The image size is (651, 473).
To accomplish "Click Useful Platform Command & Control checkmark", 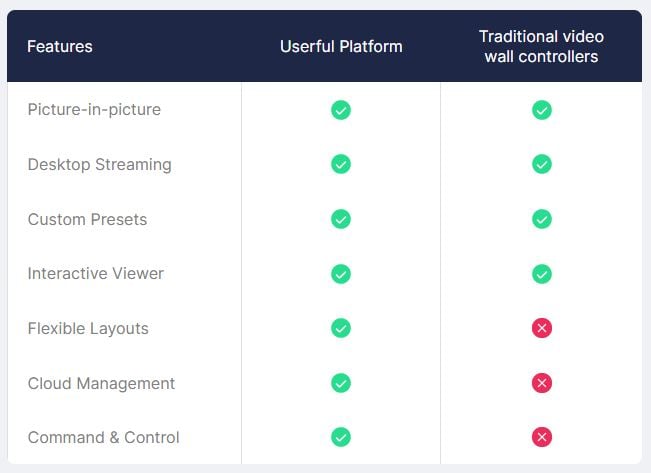I will point(341,437).
